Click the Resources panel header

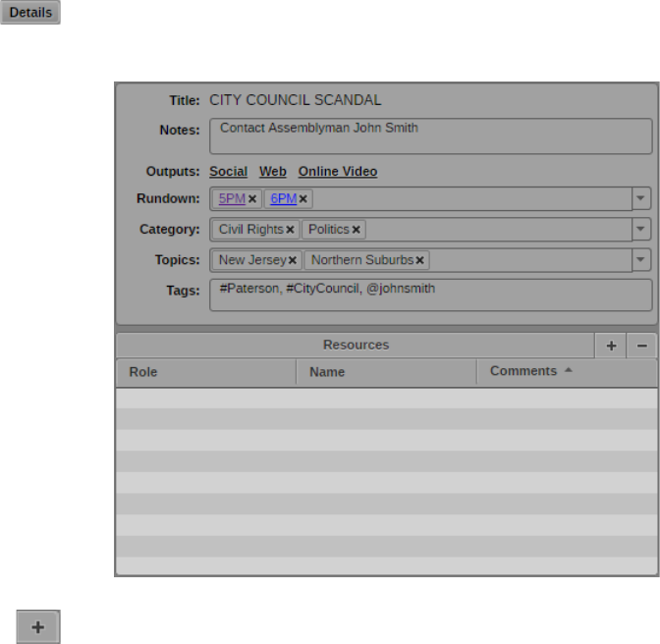[x=356, y=346]
